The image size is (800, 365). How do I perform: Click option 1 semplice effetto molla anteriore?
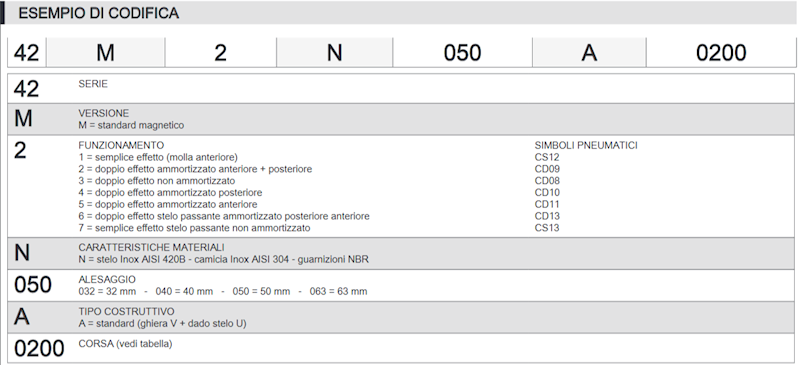158,157
